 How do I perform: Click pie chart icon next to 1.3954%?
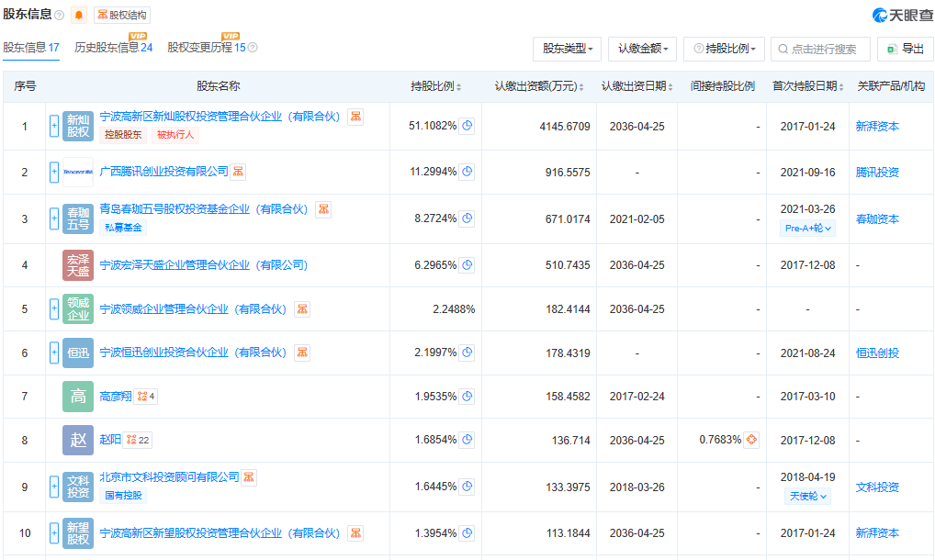467,532
